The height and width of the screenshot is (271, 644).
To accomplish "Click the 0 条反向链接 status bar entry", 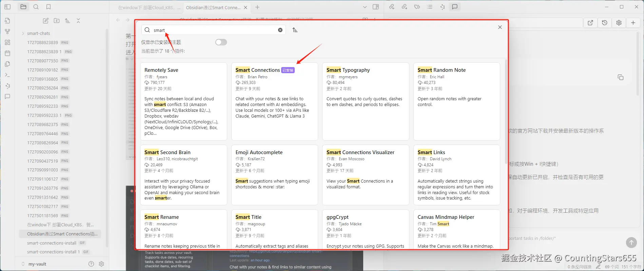I will [580, 267].
